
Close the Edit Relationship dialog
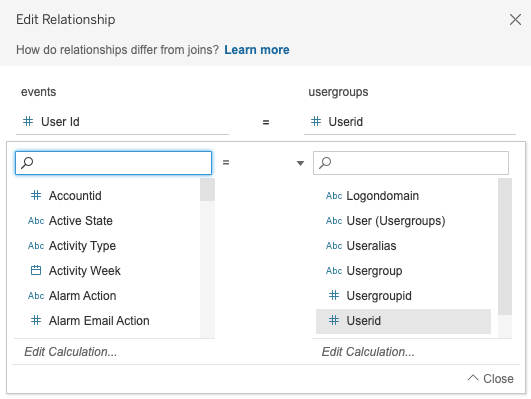click(515, 20)
